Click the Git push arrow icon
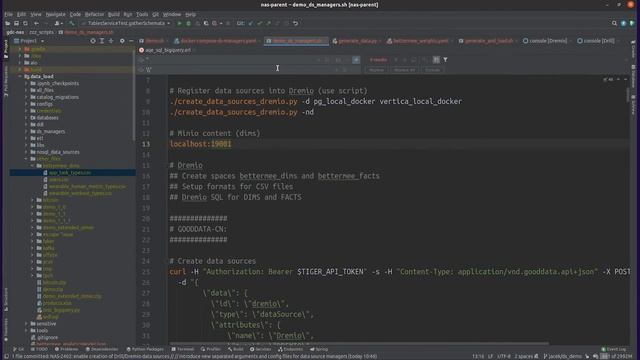Image resolution: width=640 pixels, height=360 pixels. 269,23
